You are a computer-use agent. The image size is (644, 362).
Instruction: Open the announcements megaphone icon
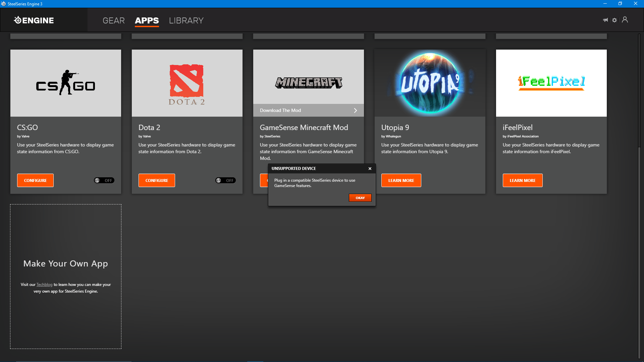(x=605, y=20)
